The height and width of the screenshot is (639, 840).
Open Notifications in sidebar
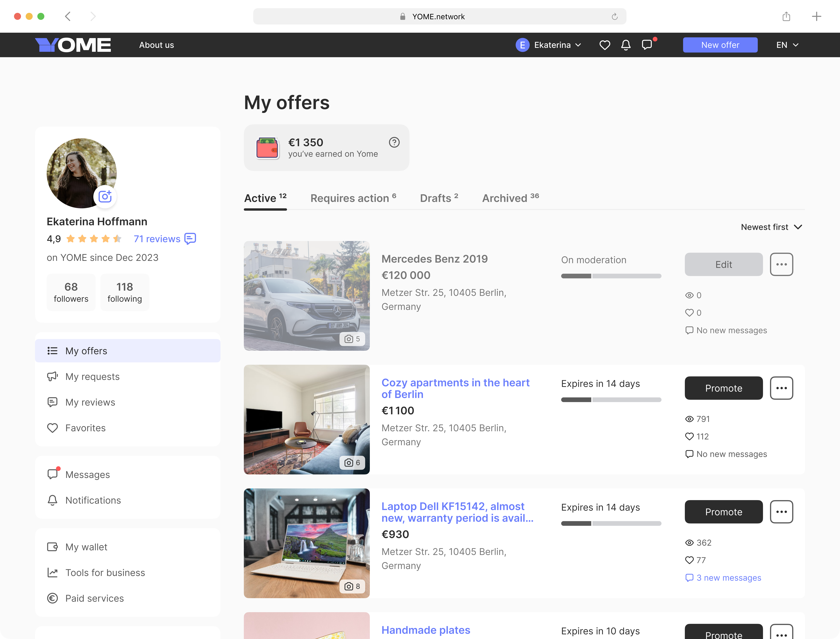pos(128,500)
